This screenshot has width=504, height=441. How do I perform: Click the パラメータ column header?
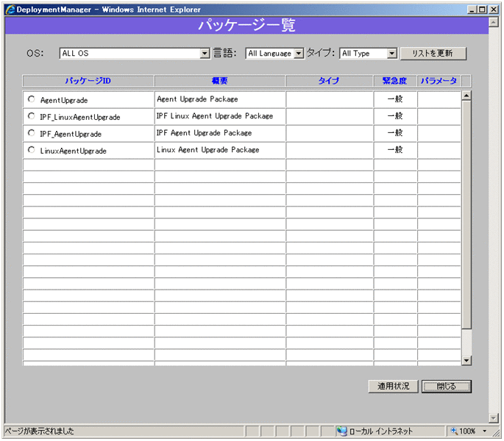pyautogui.click(x=439, y=81)
